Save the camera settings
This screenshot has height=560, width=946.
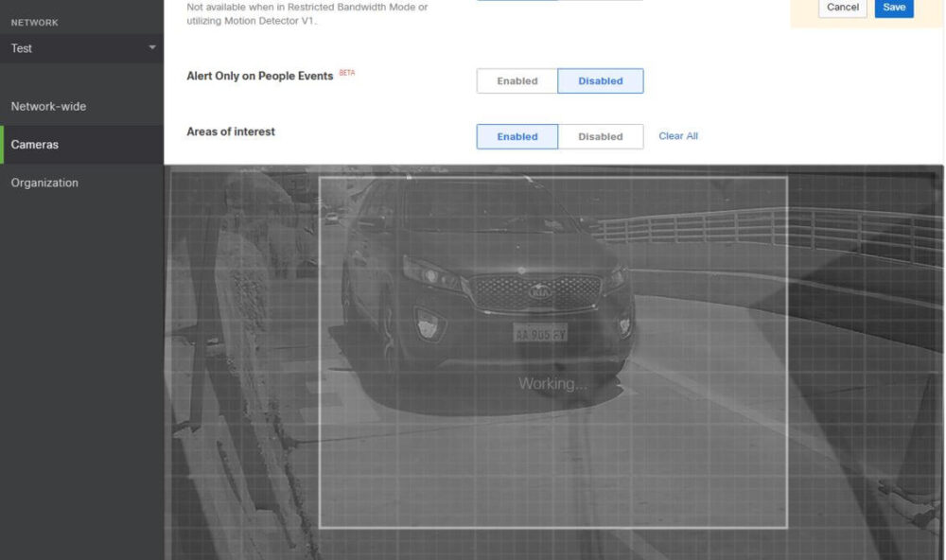coord(894,8)
